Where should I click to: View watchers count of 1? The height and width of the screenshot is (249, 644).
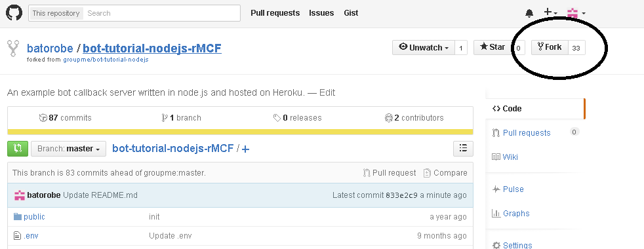click(461, 48)
